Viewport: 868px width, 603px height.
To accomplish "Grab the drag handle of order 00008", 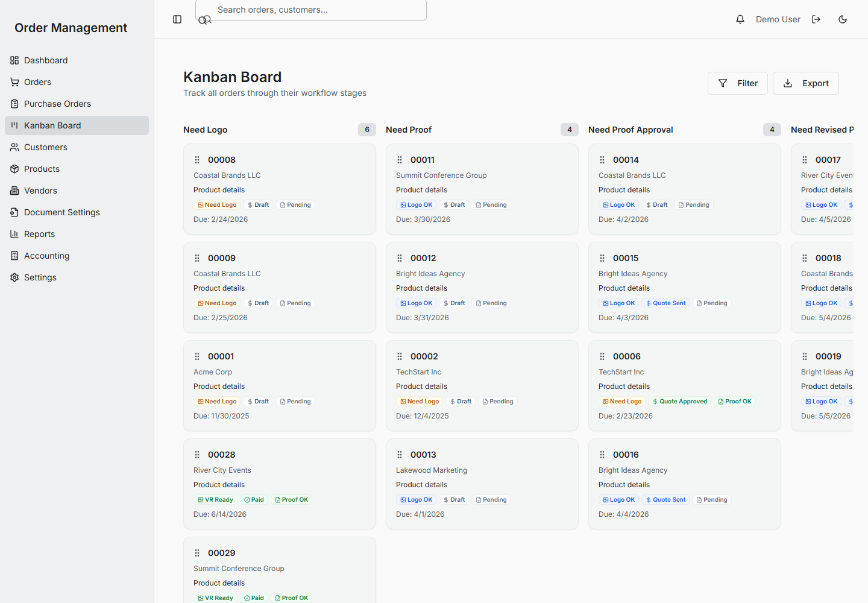I will coord(197,160).
